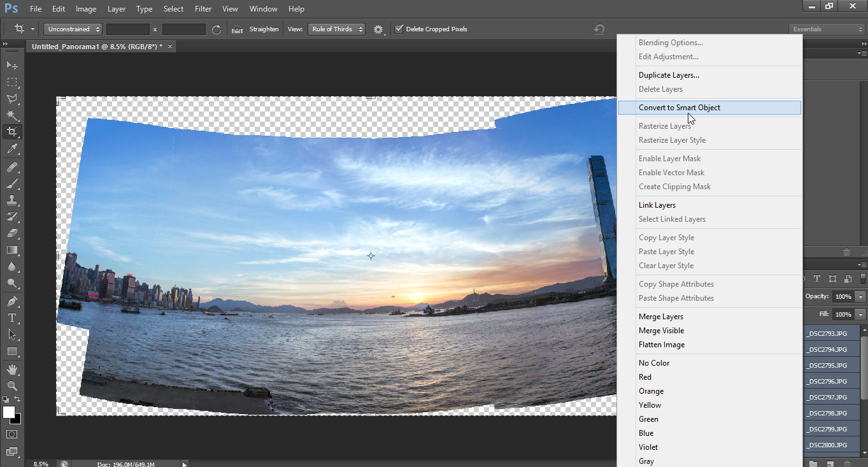Open the Rule of Thirds view dropdown
This screenshot has width=868, height=467.
336,29
